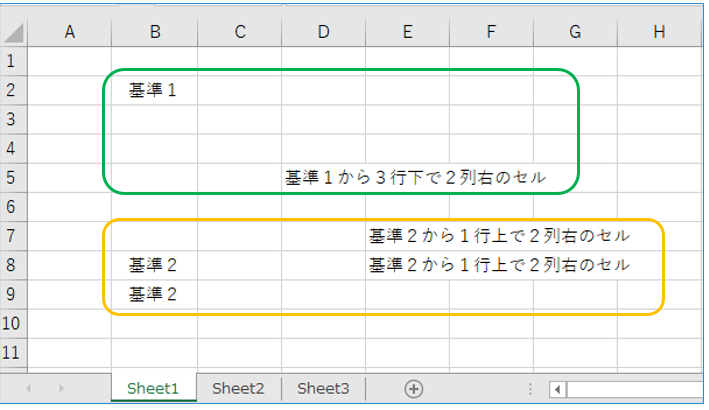Add a new sheet with plus icon
This screenshot has height=410, width=709.
pyautogui.click(x=414, y=389)
